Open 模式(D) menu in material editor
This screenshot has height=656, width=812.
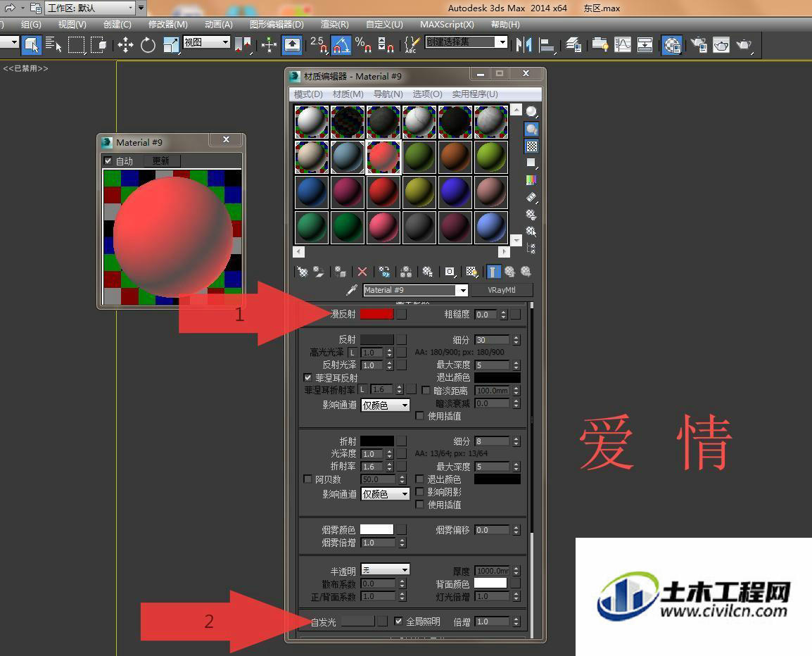click(x=308, y=94)
